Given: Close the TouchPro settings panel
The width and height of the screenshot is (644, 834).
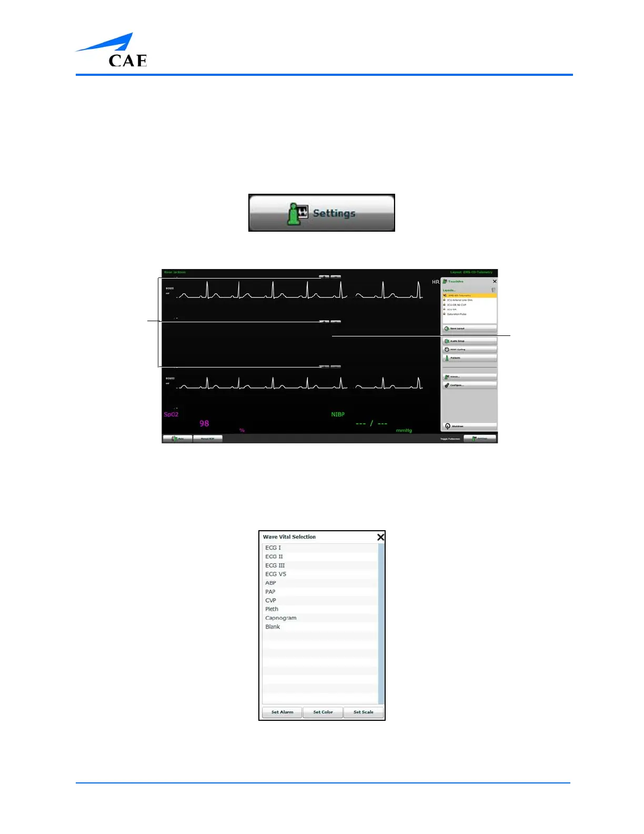Looking at the screenshot, I should [495, 281].
